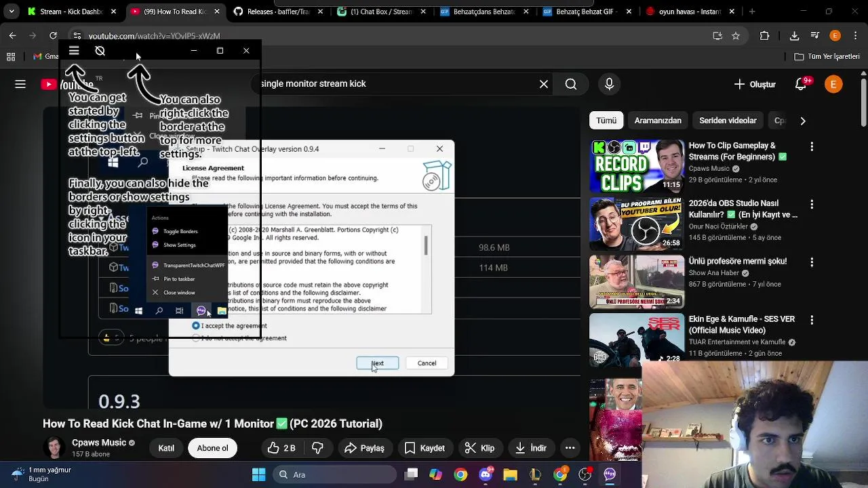The image size is (868, 488).
Task: Open File Explorer from the taskbar
Action: tap(510, 474)
